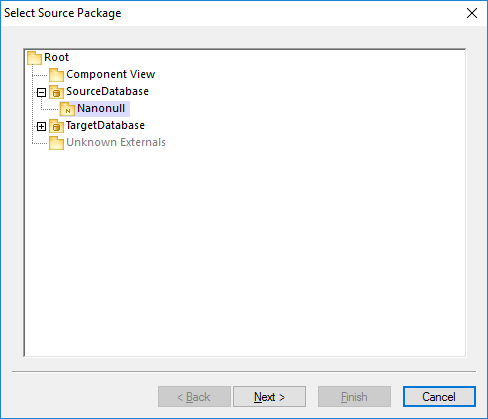488x419 pixels.
Task: Select the Component View package label
Action: point(111,74)
